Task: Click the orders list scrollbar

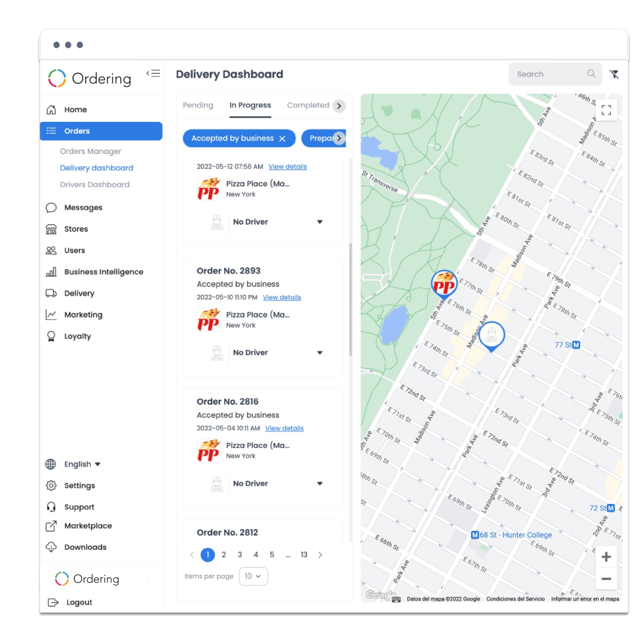Action: pyautogui.click(x=351, y=299)
